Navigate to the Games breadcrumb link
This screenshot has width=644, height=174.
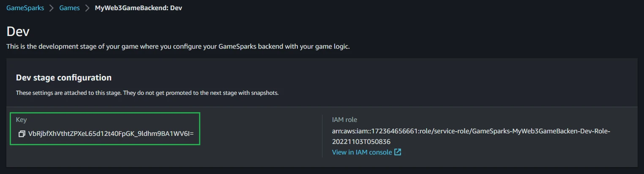click(69, 8)
